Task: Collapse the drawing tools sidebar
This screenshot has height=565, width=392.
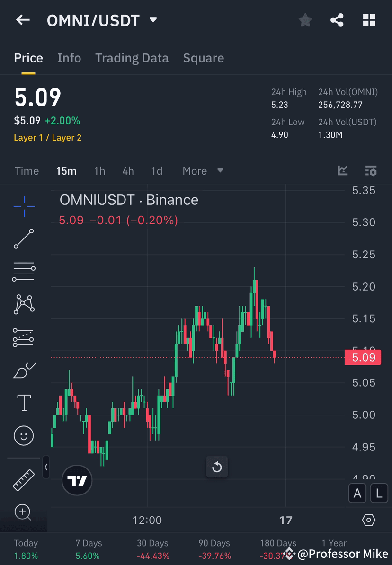Action: [46, 467]
